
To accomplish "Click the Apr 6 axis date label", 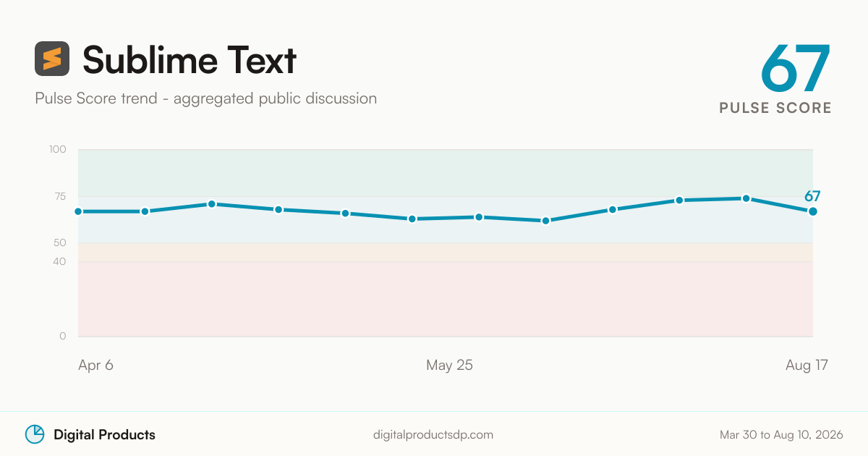I will click(x=95, y=366).
